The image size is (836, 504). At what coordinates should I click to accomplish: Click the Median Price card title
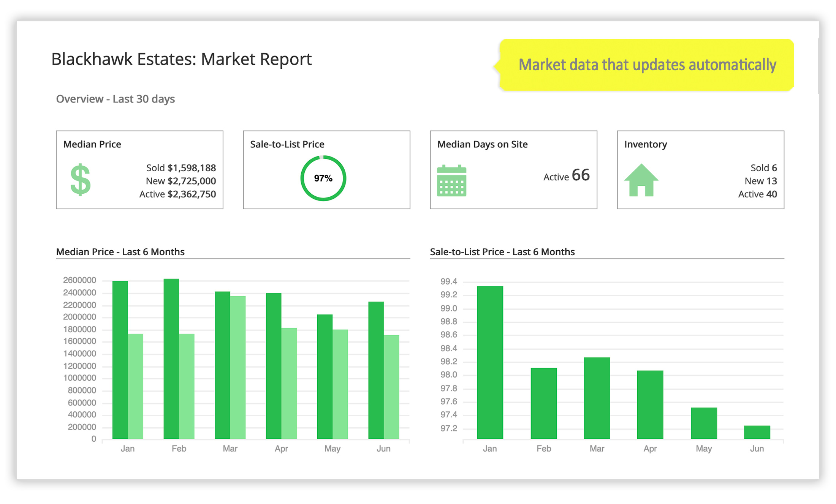click(x=92, y=144)
